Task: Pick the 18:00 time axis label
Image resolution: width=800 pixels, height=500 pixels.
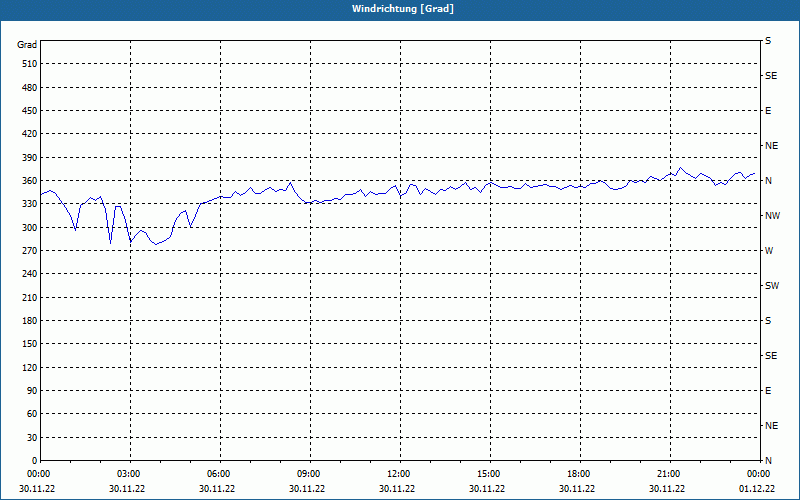Action: pyautogui.click(x=580, y=474)
